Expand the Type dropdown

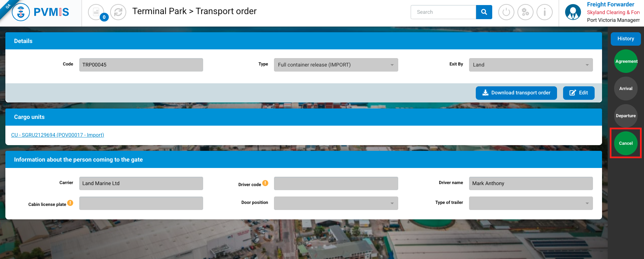[336, 65]
